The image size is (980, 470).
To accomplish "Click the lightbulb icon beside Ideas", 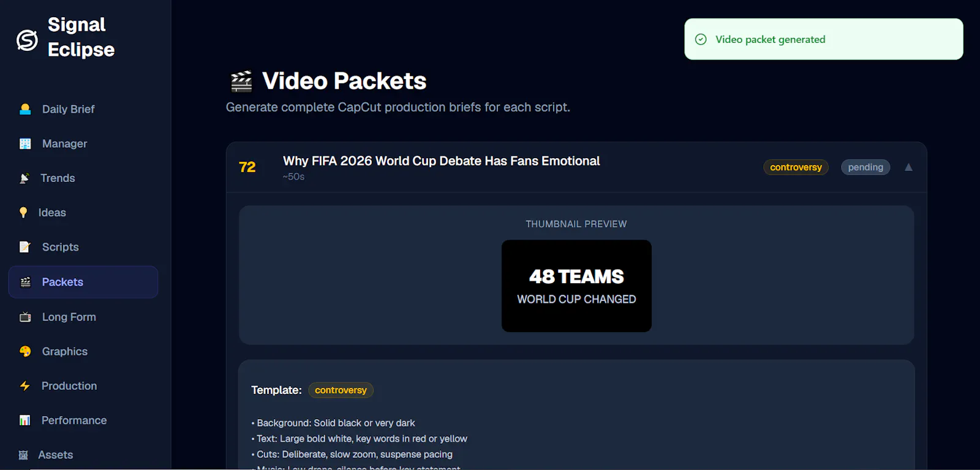I will click(x=23, y=213).
